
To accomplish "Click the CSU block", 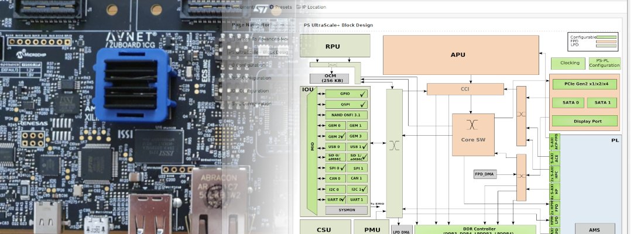I will pos(326,227).
